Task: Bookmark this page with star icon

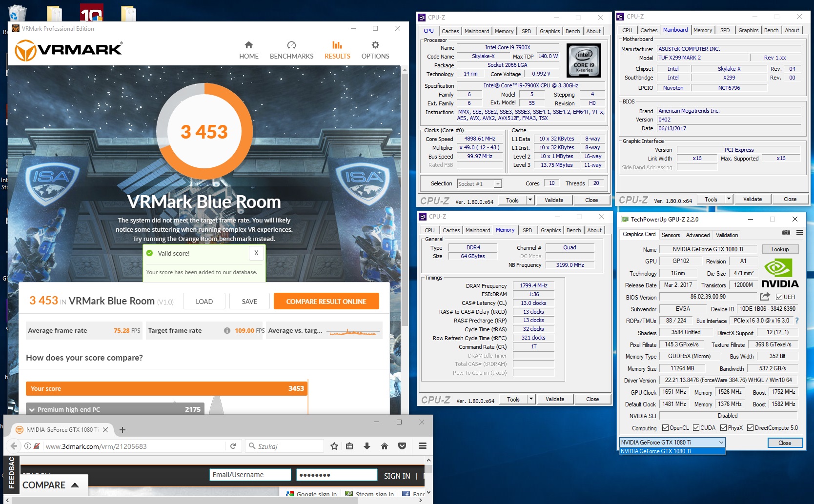Action: tap(334, 446)
